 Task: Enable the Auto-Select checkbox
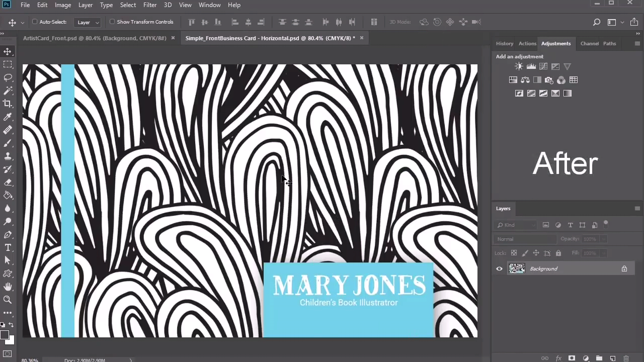click(35, 22)
